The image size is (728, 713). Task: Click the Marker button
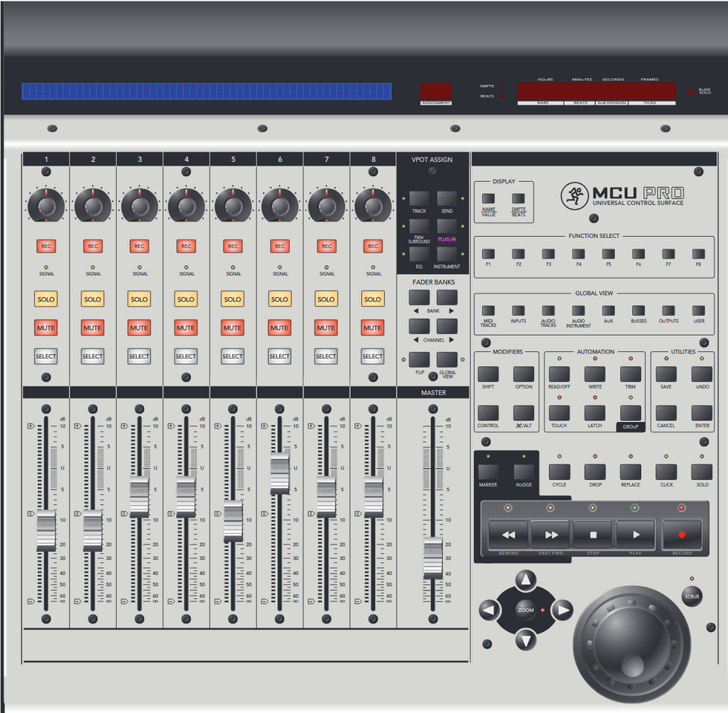coord(488,472)
